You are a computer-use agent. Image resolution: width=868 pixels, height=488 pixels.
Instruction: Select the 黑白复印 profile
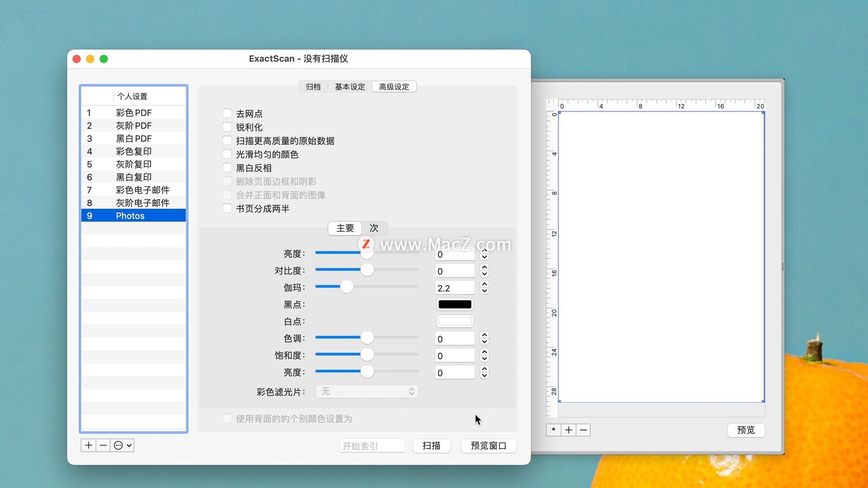tap(133, 177)
